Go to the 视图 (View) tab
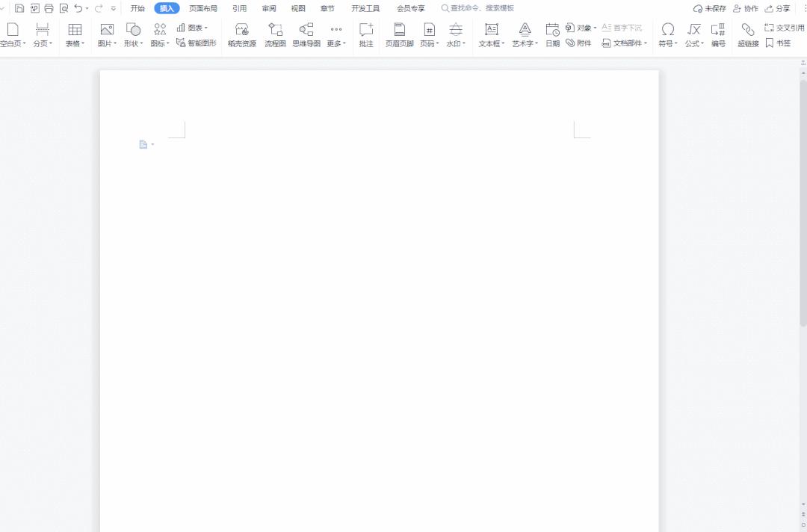 298,8
